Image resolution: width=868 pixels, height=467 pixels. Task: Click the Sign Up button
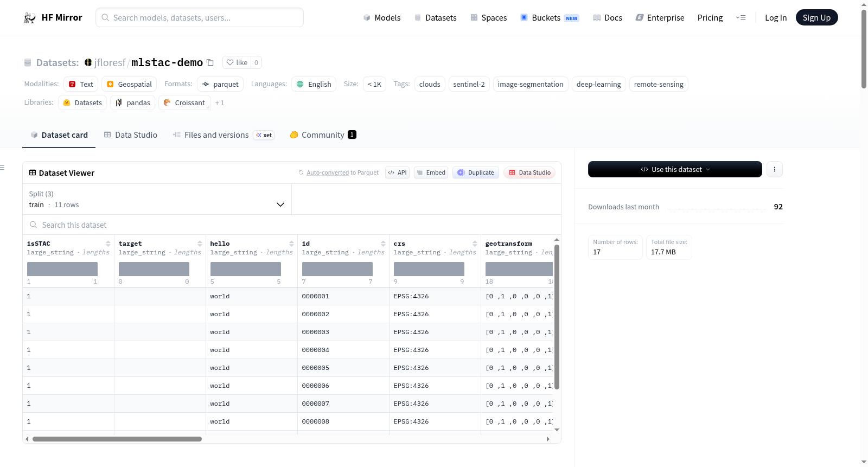pyautogui.click(x=816, y=17)
